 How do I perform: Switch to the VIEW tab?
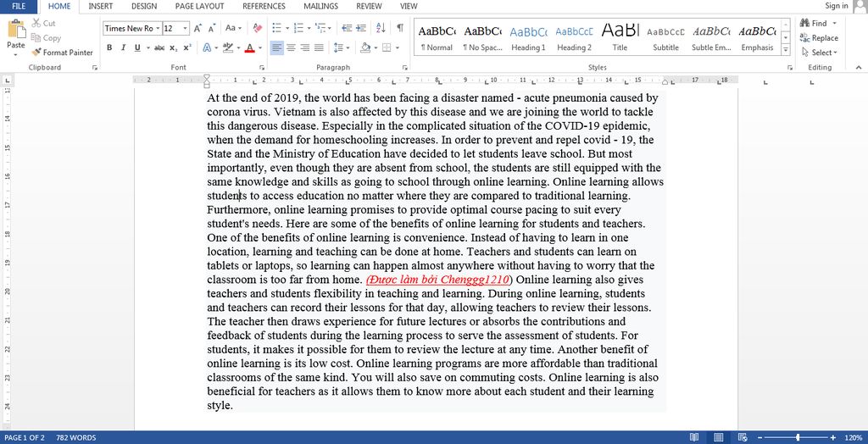tap(409, 7)
